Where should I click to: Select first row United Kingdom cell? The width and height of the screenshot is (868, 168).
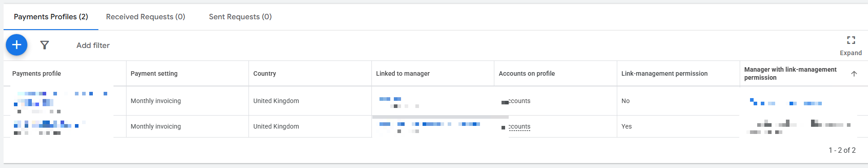pyautogui.click(x=310, y=101)
